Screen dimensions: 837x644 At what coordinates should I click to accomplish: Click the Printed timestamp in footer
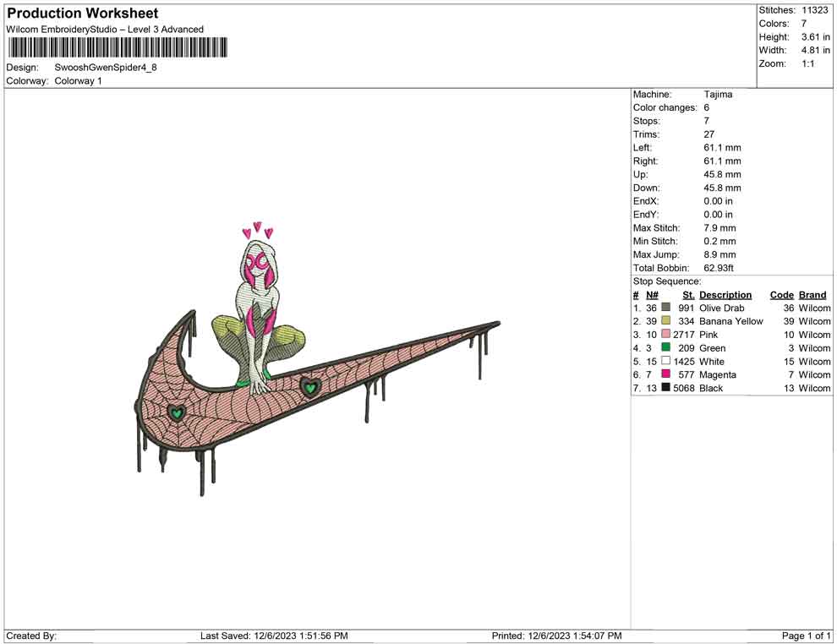[557, 636]
